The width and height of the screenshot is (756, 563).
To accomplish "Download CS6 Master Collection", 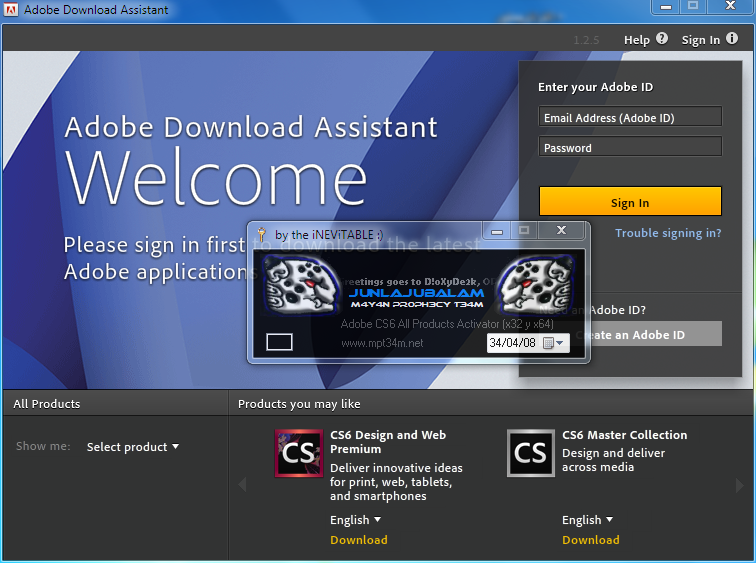I will coord(590,540).
